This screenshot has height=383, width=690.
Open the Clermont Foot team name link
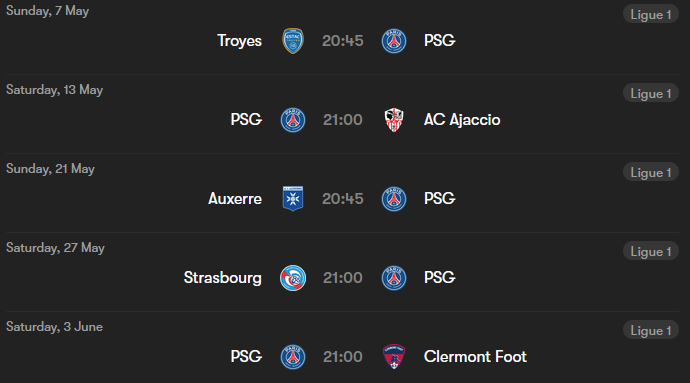(475, 357)
